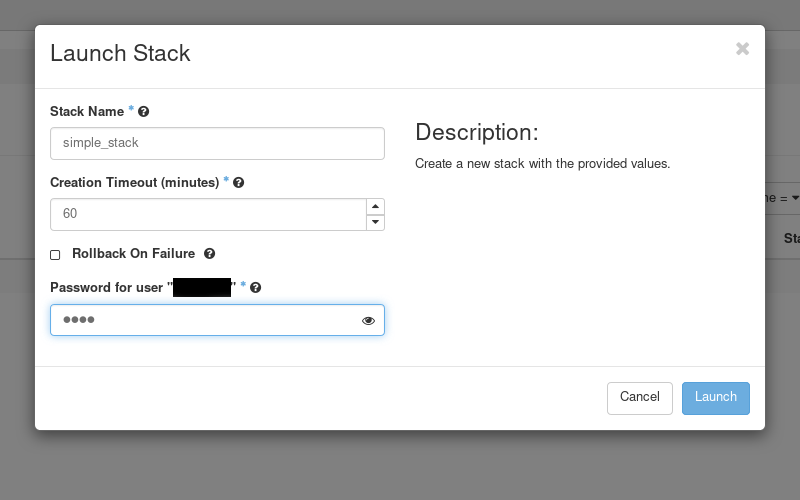
Task: Click inside the Creation Timeout number field
Action: click(x=207, y=214)
